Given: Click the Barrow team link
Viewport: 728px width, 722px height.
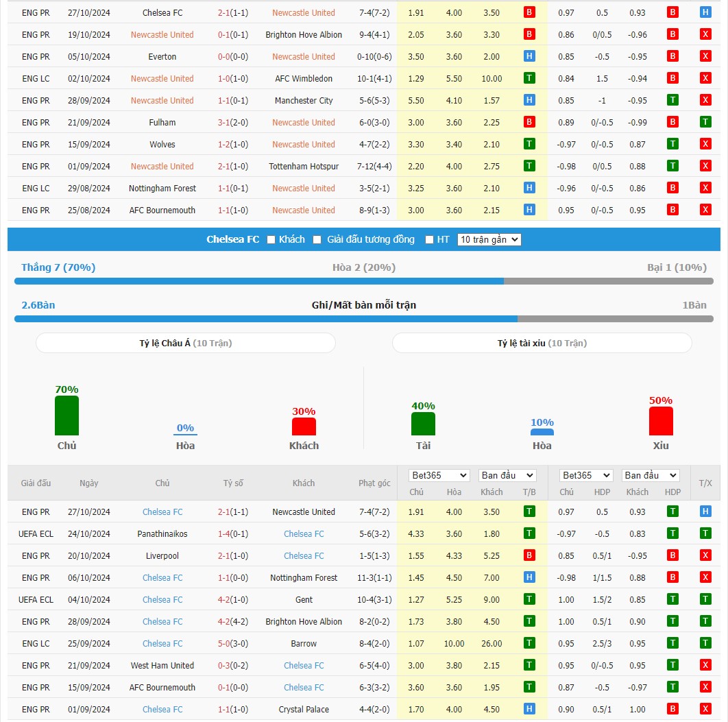Looking at the screenshot, I should [x=304, y=644].
